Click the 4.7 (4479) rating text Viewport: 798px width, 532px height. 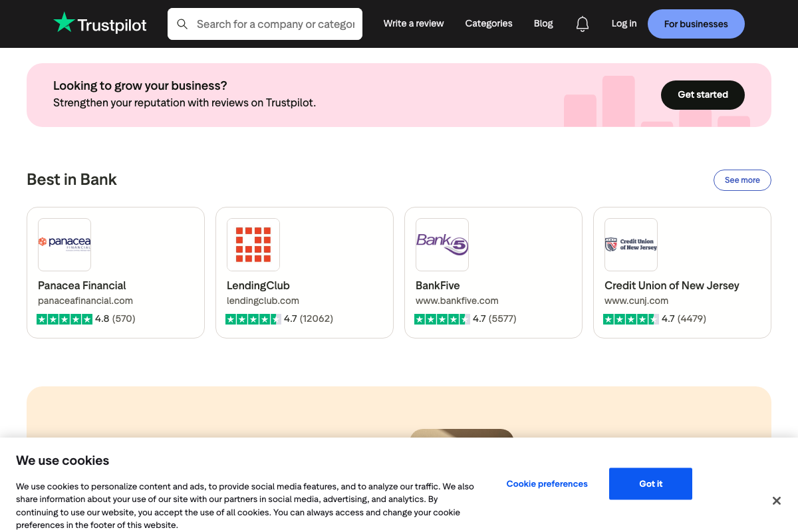[684, 319]
